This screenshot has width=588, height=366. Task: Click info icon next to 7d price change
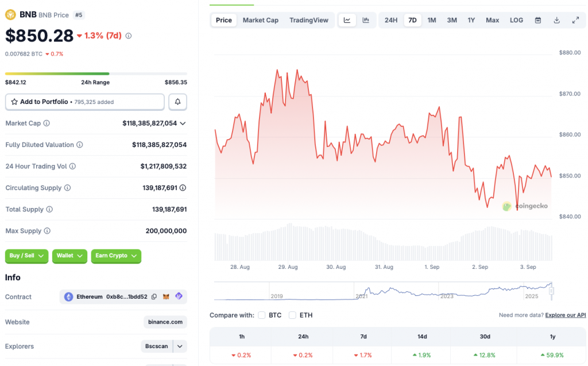128,36
